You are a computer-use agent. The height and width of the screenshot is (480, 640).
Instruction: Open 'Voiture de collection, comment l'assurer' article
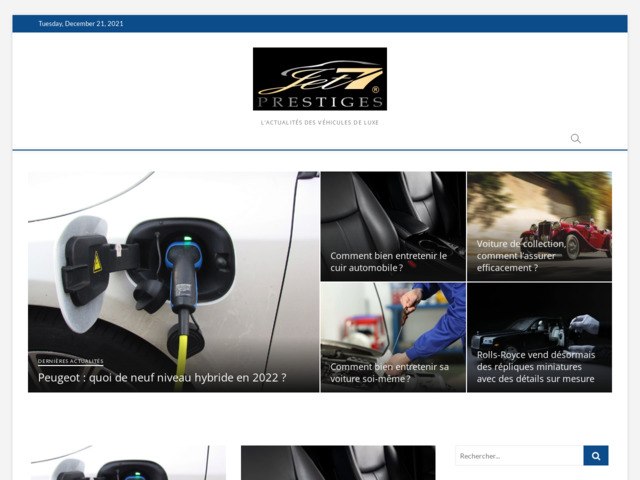[x=521, y=255]
